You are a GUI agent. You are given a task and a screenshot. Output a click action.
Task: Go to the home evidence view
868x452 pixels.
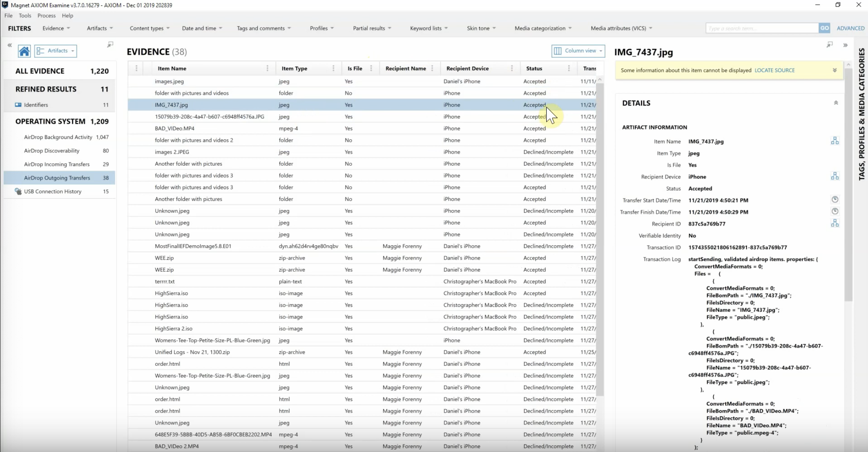24,51
